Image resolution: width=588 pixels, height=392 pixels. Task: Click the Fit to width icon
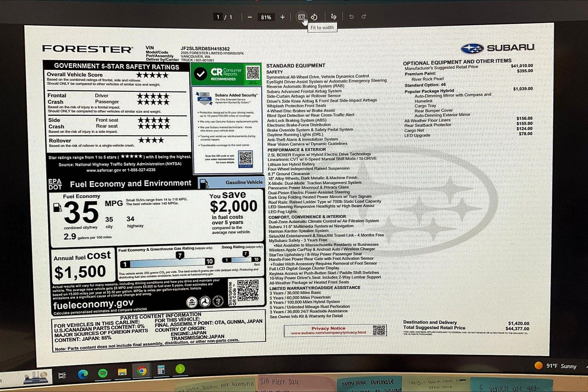click(x=301, y=17)
